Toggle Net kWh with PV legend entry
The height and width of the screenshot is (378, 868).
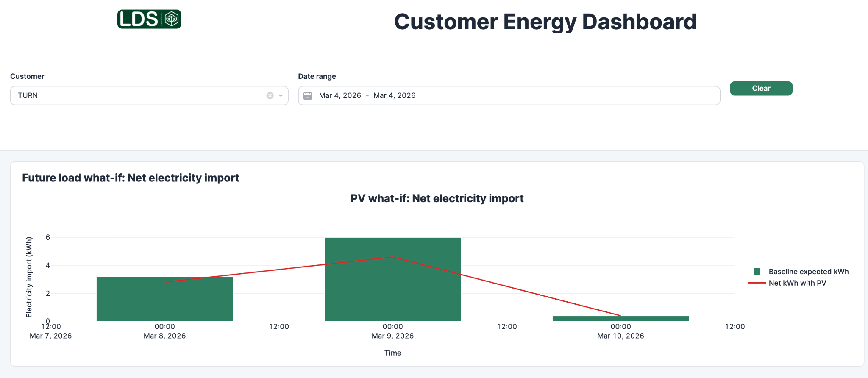797,283
